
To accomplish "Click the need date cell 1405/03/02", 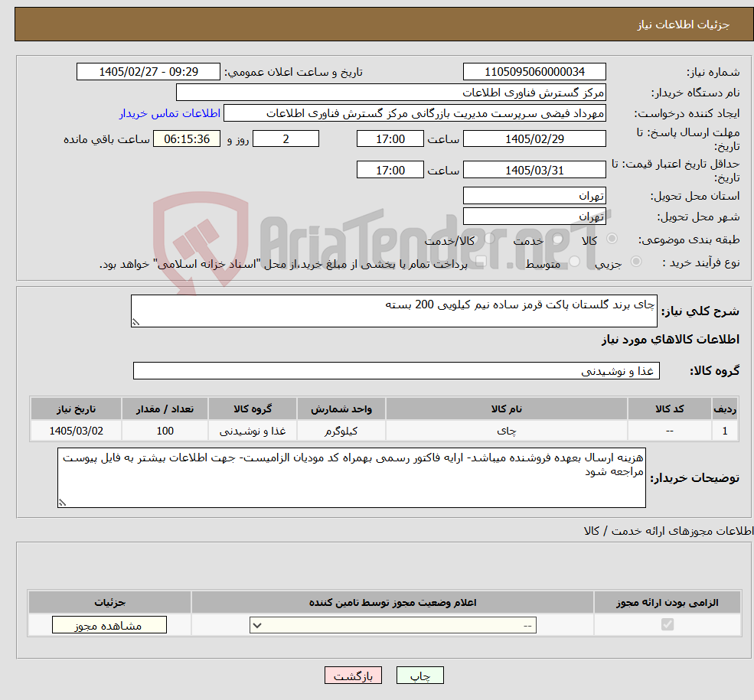I will tap(76, 431).
